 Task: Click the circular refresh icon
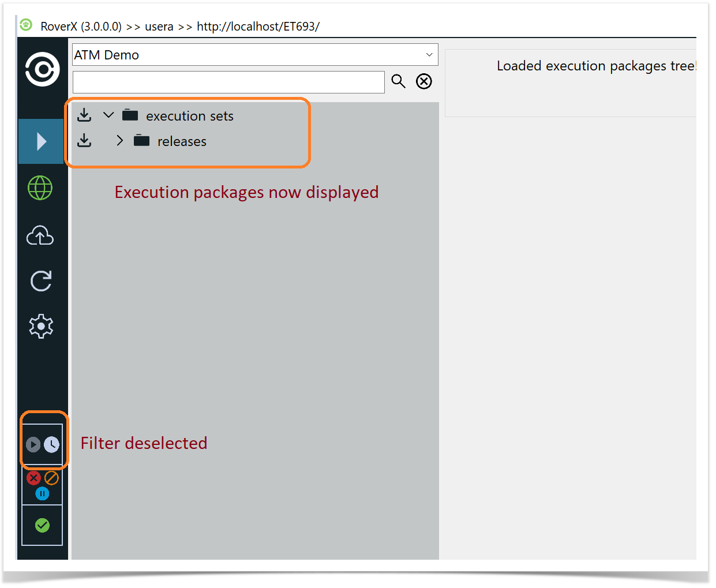click(41, 281)
